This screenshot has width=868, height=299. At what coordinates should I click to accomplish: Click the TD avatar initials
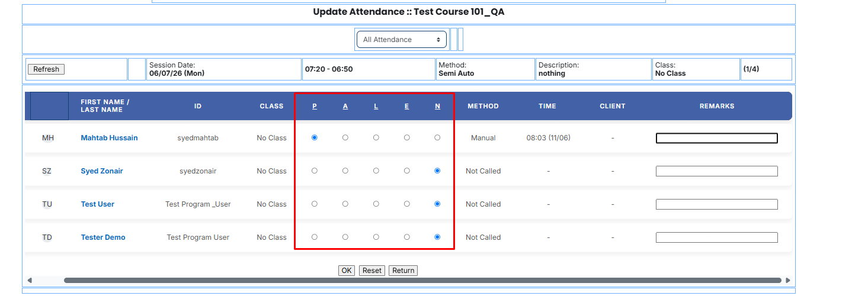(47, 237)
